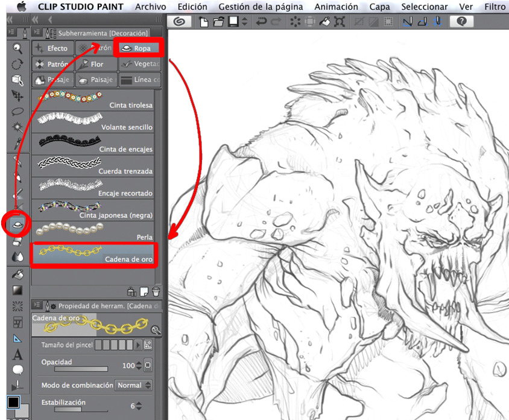Open Clip Studio launcher spiral icon
Image resolution: width=509 pixels, height=420 pixels.
pyautogui.click(x=179, y=22)
